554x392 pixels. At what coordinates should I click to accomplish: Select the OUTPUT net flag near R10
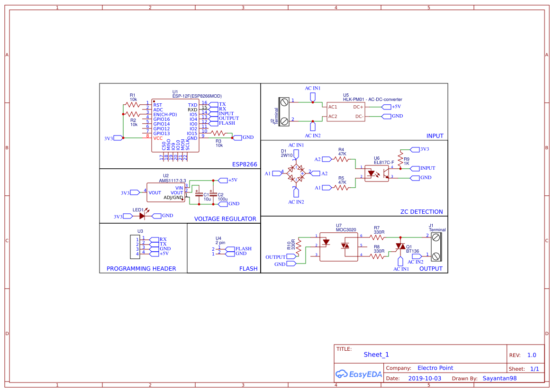pyautogui.click(x=290, y=256)
